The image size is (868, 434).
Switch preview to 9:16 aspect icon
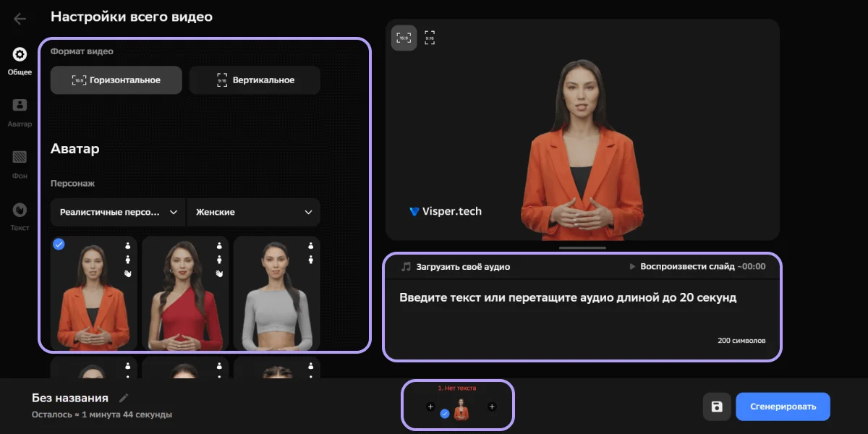(430, 38)
